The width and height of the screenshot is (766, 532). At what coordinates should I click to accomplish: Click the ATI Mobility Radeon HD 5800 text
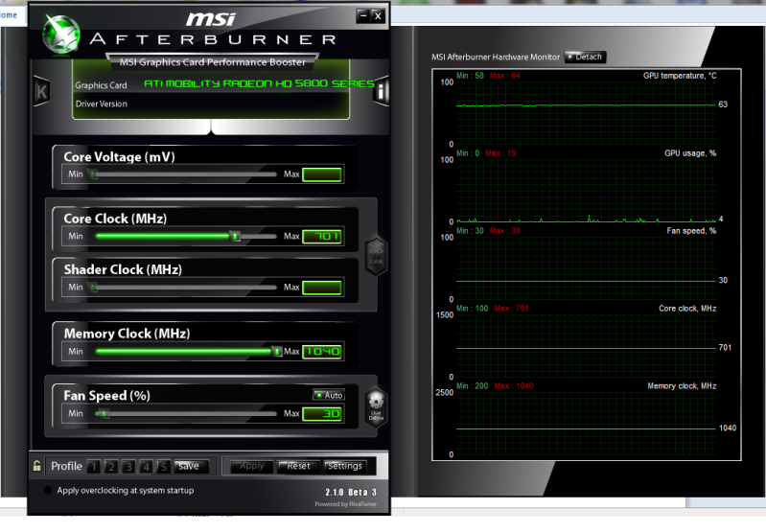[x=260, y=83]
